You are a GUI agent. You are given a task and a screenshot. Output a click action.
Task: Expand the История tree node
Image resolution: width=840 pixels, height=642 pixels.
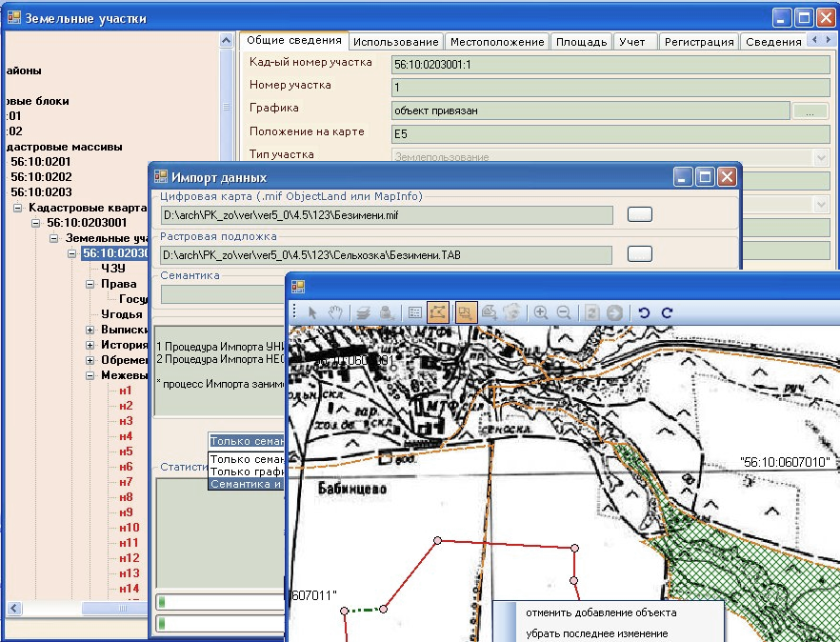[x=90, y=345]
